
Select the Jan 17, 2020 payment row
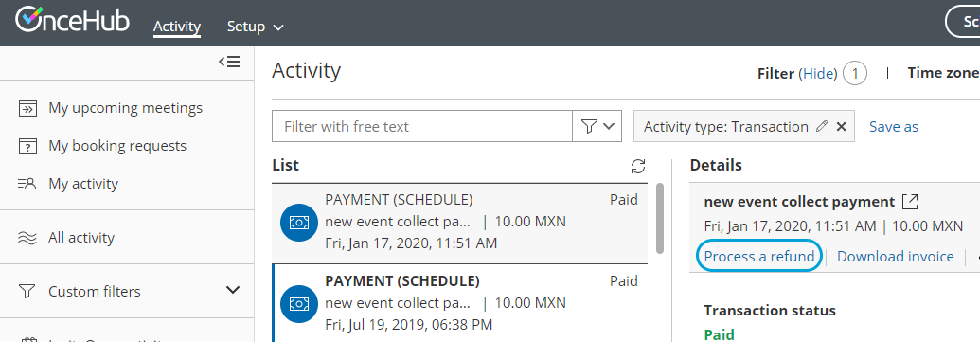click(459, 224)
